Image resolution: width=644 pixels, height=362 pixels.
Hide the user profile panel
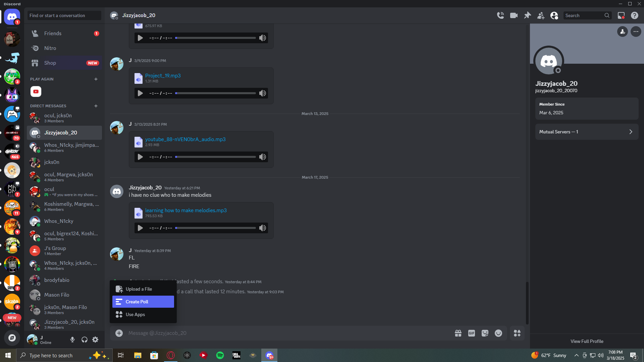click(554, 15)
